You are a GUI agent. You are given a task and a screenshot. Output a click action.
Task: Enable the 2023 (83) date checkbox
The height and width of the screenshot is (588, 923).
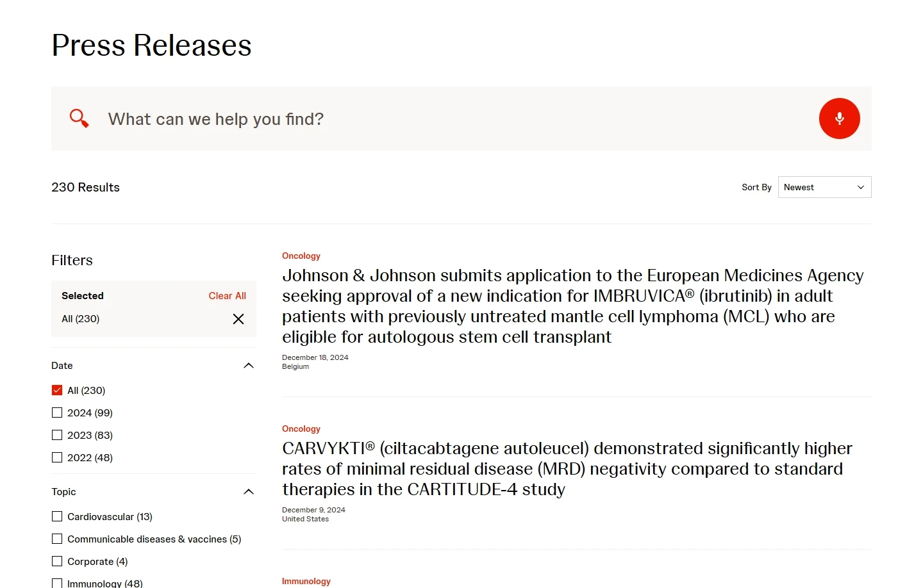click(57, 435)
